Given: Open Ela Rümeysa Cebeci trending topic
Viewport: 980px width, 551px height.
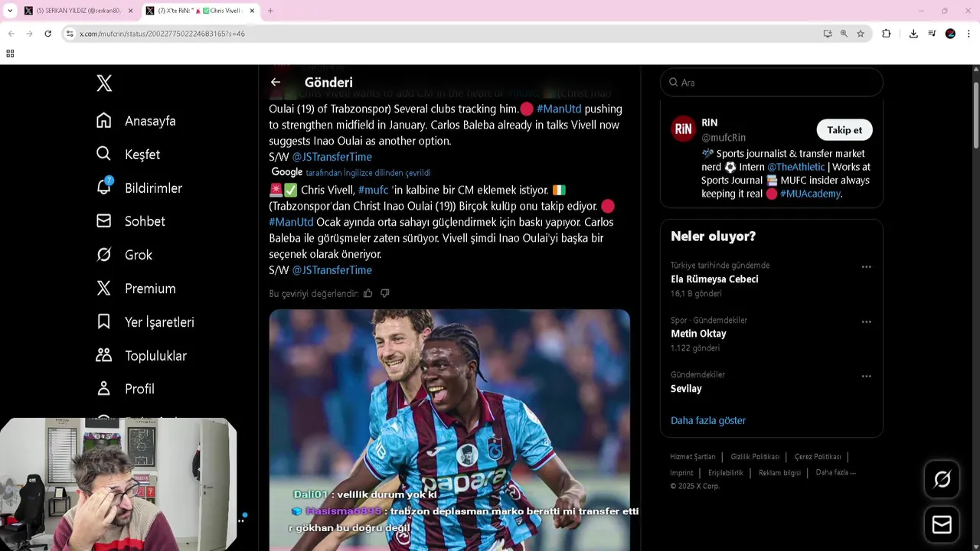Looking at the screenshot, I should coord(714,279).
